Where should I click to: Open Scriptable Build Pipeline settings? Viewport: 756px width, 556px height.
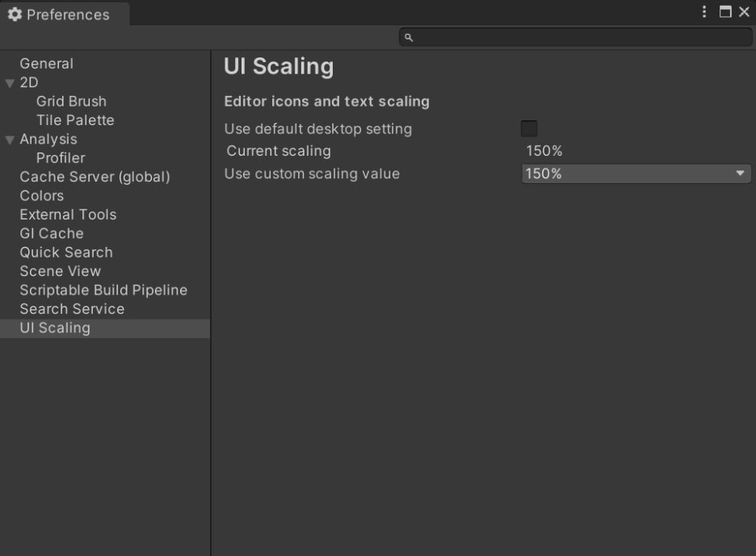point(103,291)
